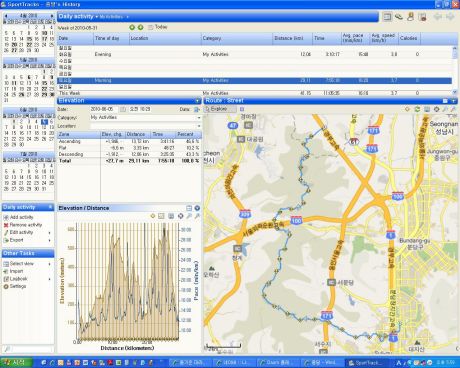Select the Evening activity row

(x=255, y=54)
